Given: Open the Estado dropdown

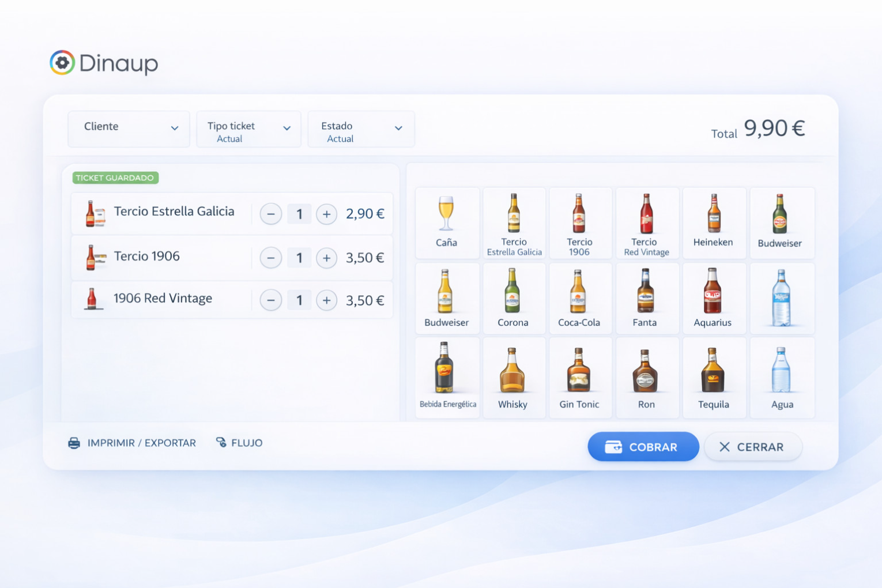Looking at the screenshot, I should click(x=361, y=130).
